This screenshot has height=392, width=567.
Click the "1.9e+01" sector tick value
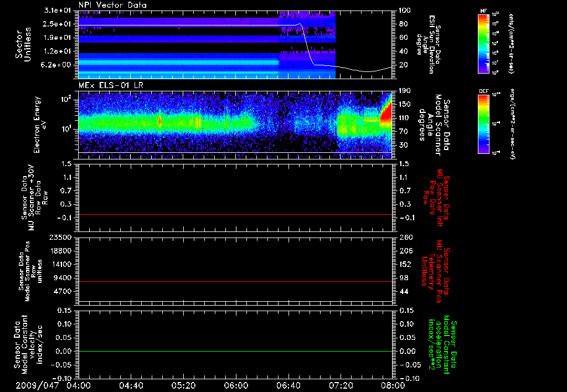pyautogui.click(x=57, y=38)
